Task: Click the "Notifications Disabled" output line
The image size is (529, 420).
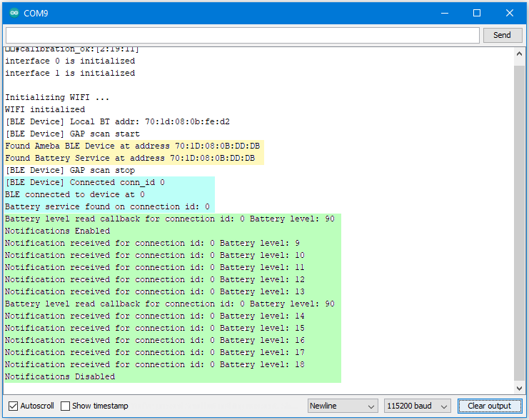Action: (60, 376)
